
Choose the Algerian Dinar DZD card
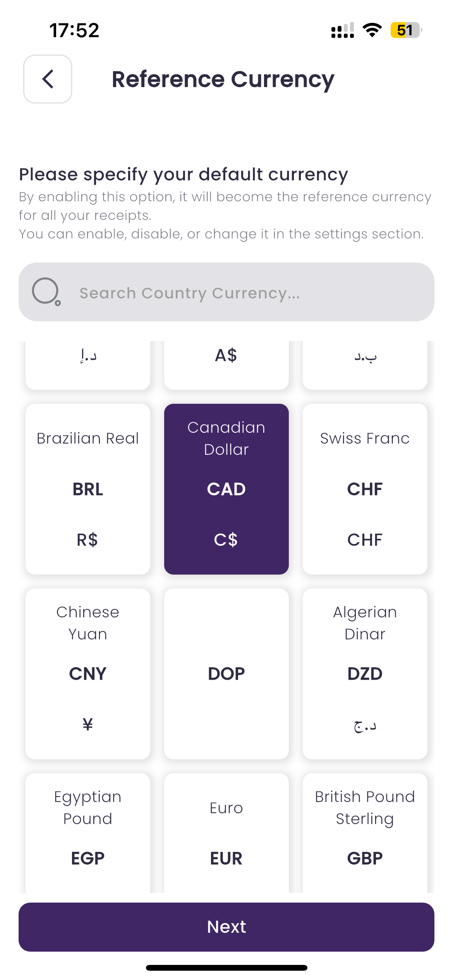(365, 673)
